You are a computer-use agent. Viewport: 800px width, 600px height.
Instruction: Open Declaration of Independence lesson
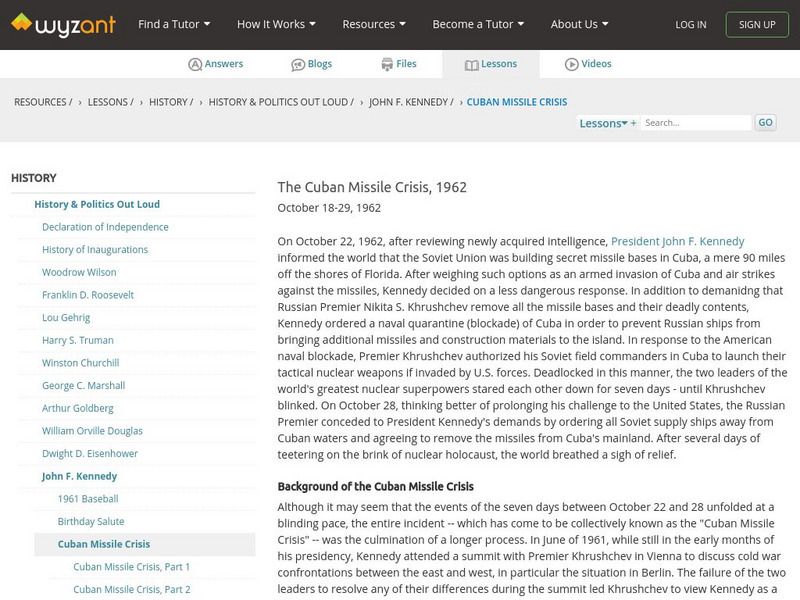[x=105, y=227]
